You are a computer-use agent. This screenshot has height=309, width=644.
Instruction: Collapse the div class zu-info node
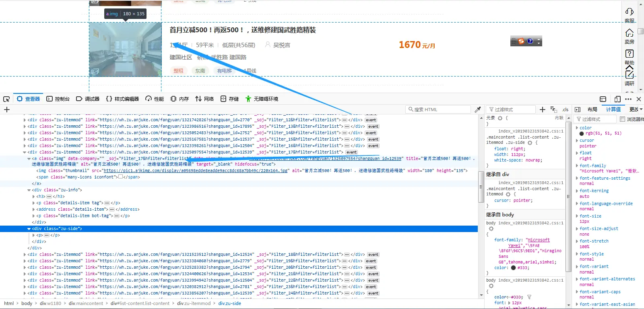point(29,190)
